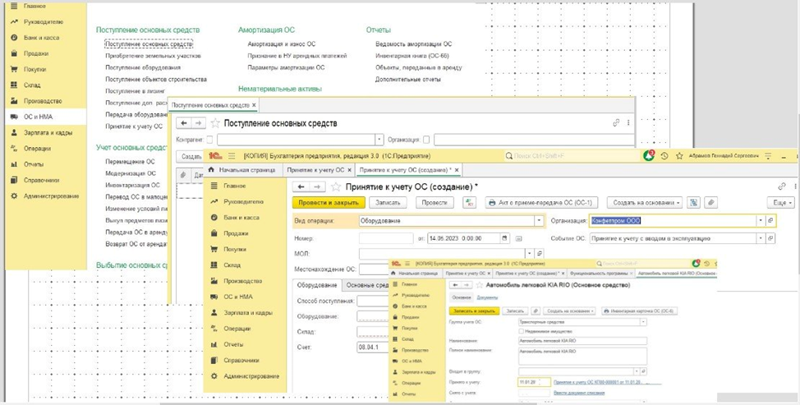This screenshot has height=405, width=800.
Task: Click Провести и закрыть button
Action: click(x=329, y=202)
